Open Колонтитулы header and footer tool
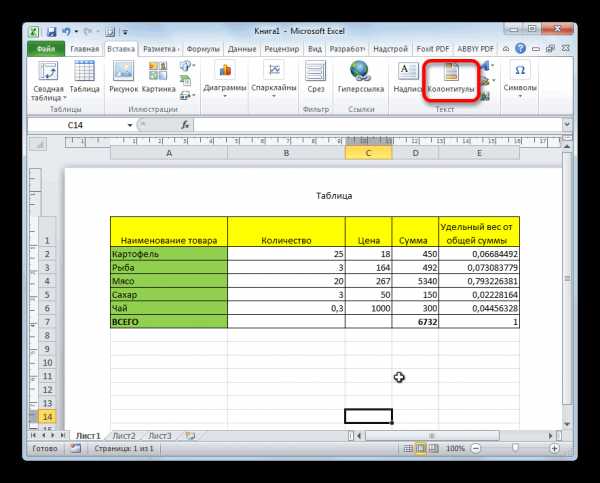The image size is (600, 483). coord(451,78)
